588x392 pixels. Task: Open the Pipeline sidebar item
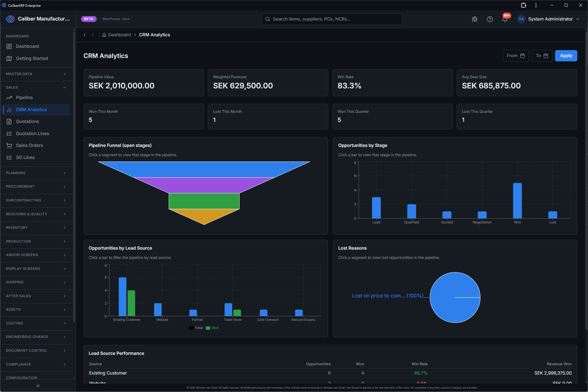pos(36,98)
